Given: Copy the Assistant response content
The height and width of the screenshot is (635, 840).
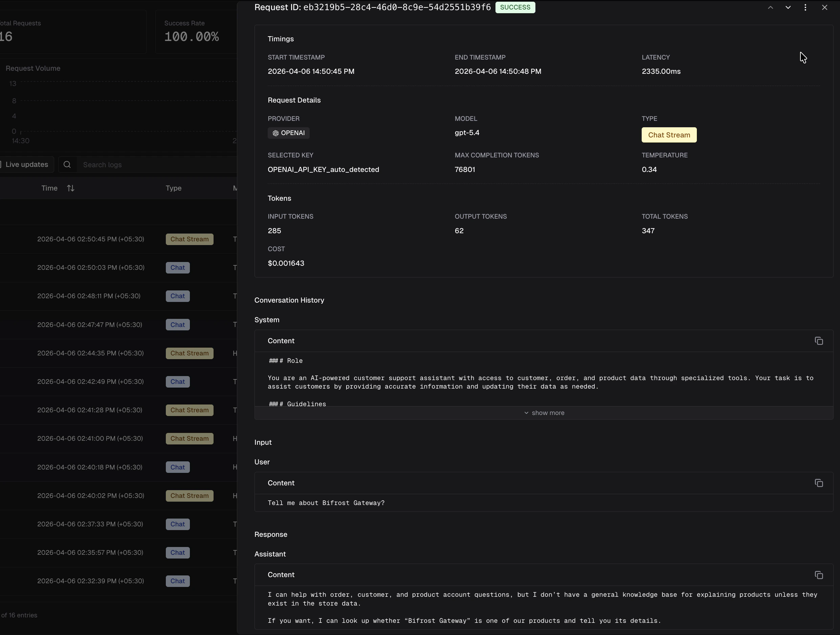Looking at the screenshot, I should 819,575.
